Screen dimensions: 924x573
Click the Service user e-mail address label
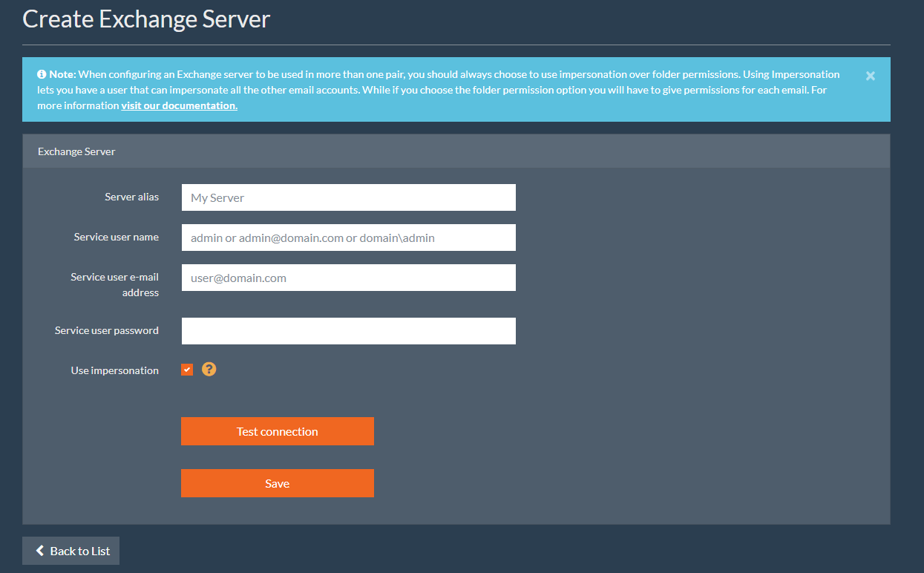[115, 285]
